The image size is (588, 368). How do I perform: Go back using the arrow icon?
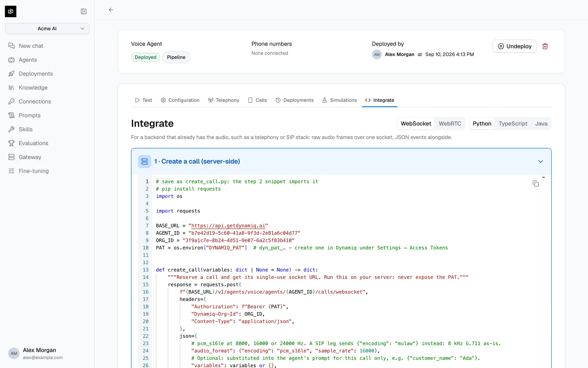(x=111, y=10)
